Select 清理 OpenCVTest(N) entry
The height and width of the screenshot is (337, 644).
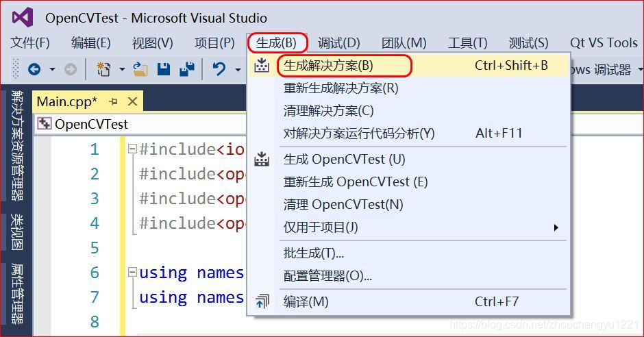408,204
